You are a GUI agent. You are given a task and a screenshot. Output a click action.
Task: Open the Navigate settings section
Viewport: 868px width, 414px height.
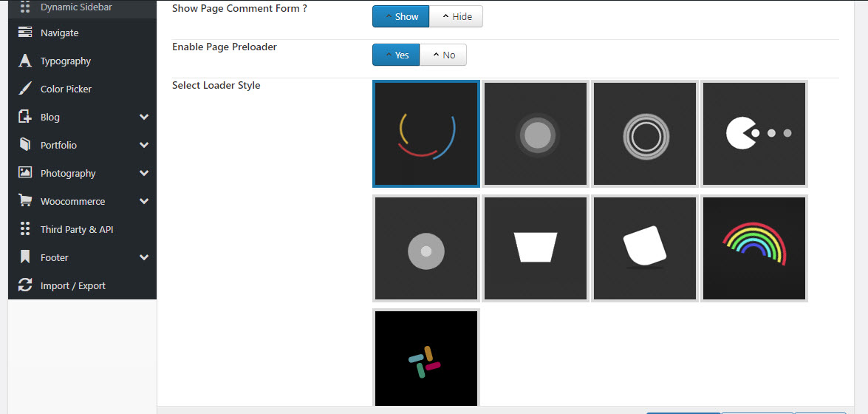point(83,33)
